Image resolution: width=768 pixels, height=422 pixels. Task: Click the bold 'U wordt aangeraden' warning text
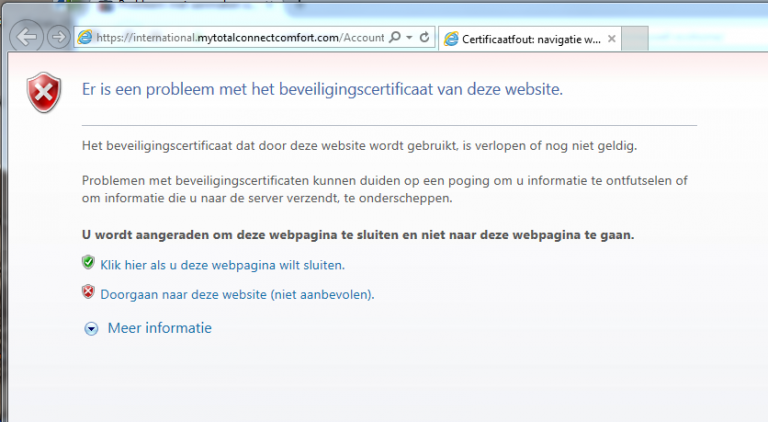[357, 235]
